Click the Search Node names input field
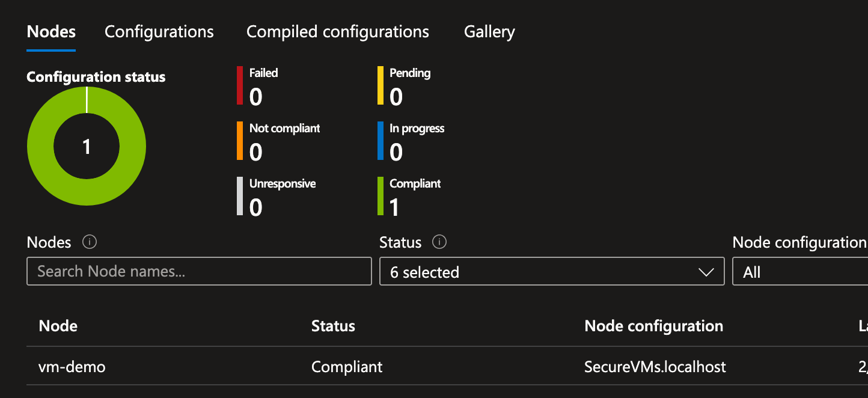 (198, 271)
